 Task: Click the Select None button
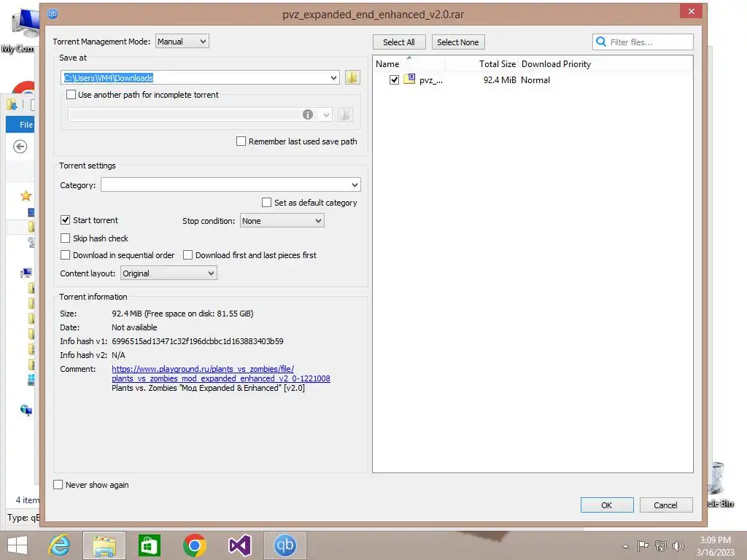(x=458, y=42)
